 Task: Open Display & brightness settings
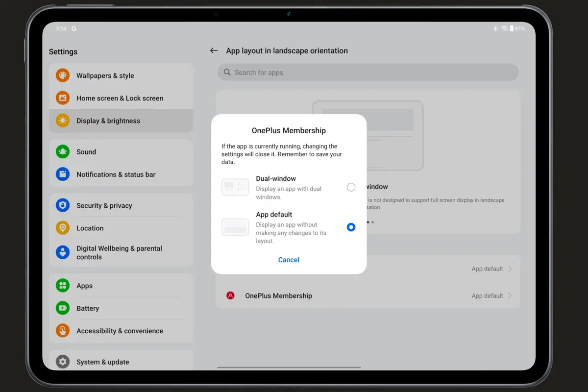click(121, 121)
